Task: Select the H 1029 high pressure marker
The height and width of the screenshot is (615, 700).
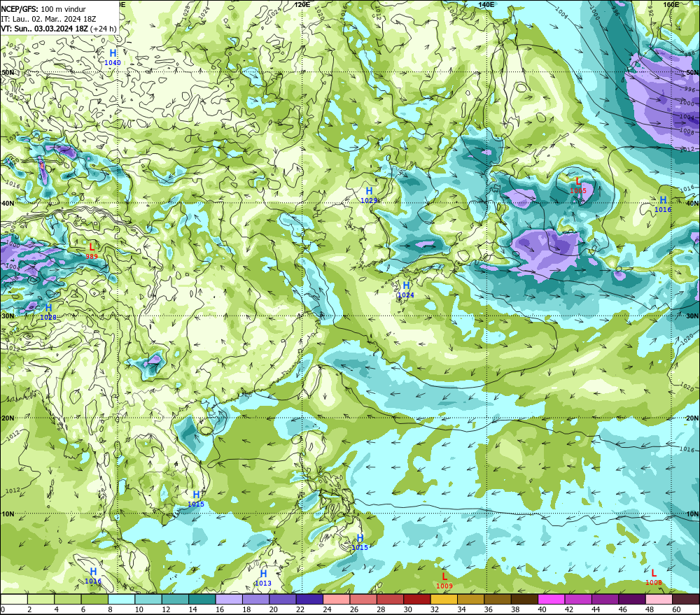Action: (369, 195)
